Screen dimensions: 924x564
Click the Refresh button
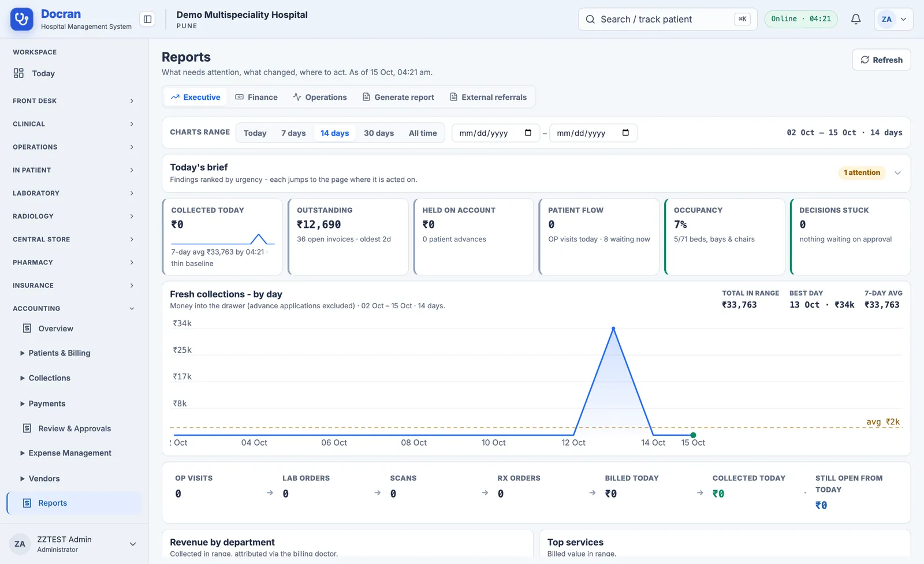pos(881,60)
